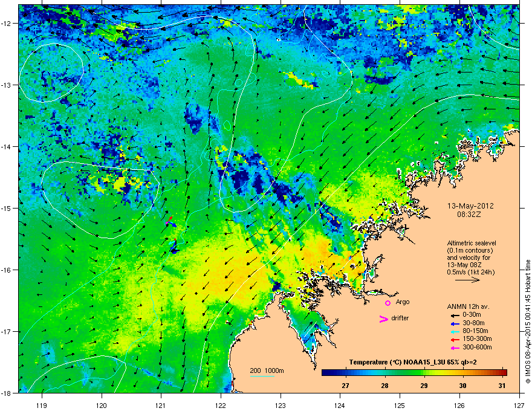532x411 pixels.
Task: Click the colorbar value label 29
Action: click(423, 386)
